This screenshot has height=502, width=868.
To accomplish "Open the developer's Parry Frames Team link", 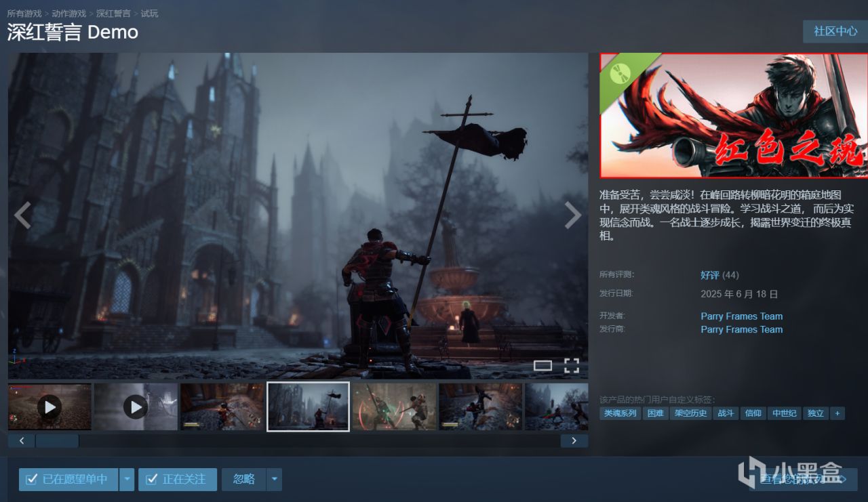I will (x=741, y=316).
